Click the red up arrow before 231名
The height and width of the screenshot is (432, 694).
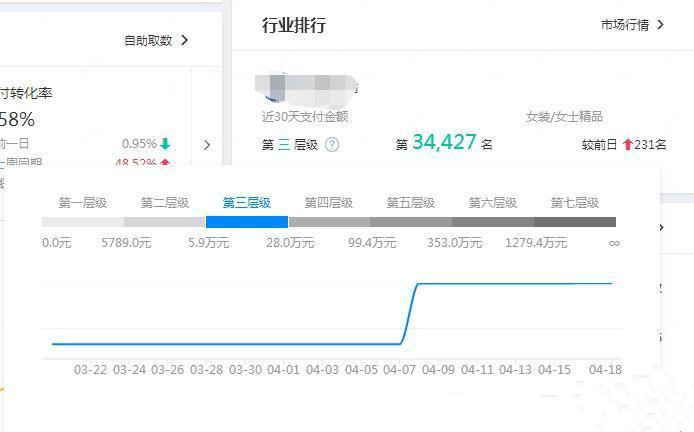click(628, 144)
